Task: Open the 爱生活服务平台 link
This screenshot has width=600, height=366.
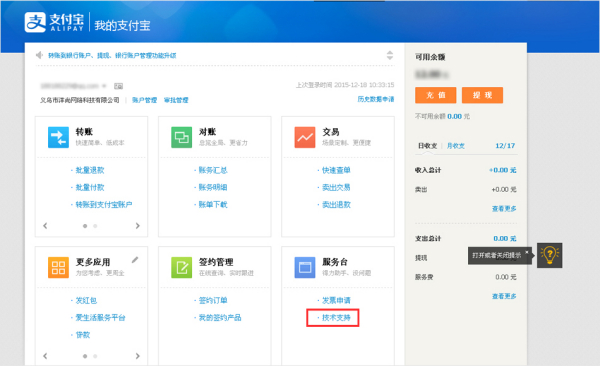Action: pos(100,317)
